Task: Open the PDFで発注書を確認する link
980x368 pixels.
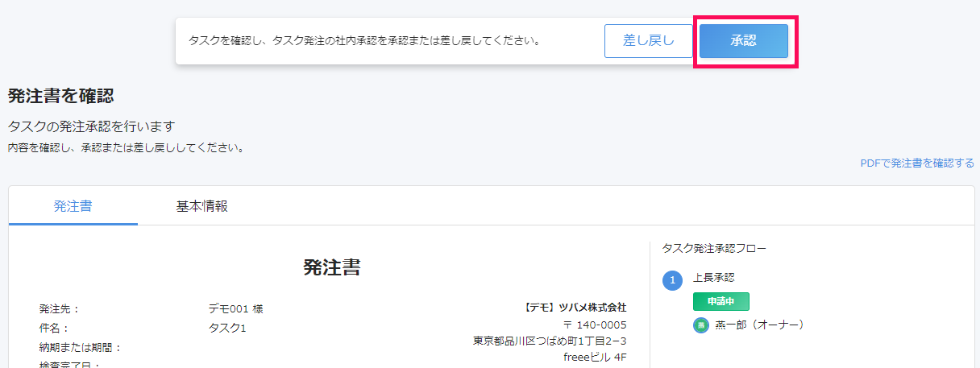Action: tap(917, 163)
